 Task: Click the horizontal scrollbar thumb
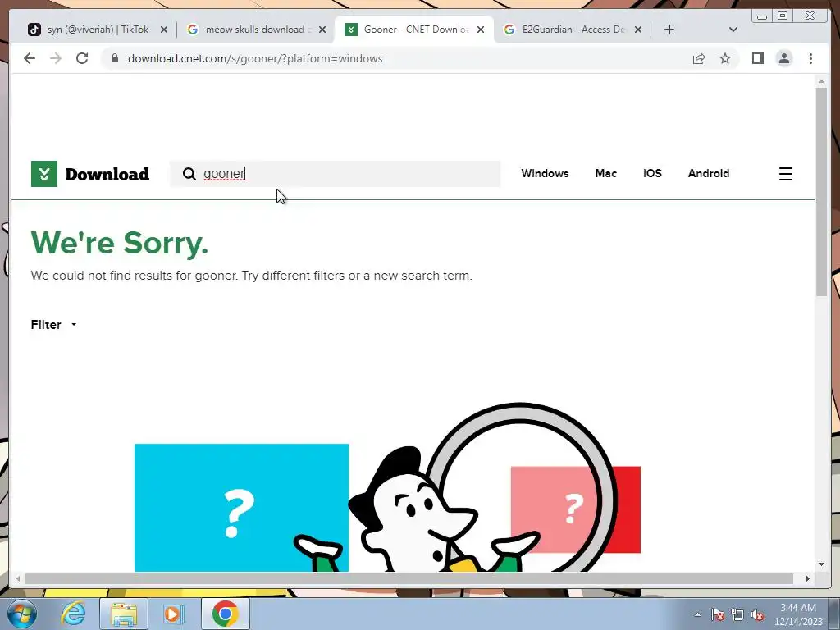click(x=409, y=578)
